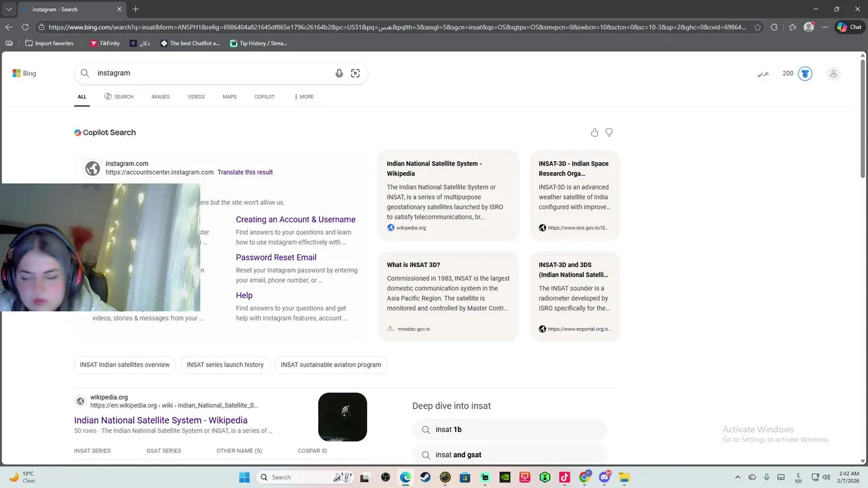The width and height of the screenshot is (868, 488).
Task: Open Password Reset Email link
Action: [276, 258]
